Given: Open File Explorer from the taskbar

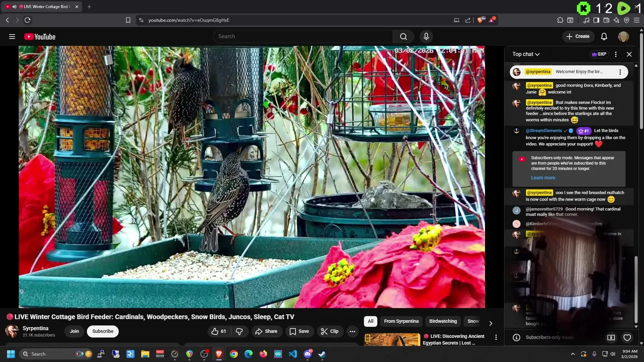Looking at the screenshot, I should coord(145,354).
